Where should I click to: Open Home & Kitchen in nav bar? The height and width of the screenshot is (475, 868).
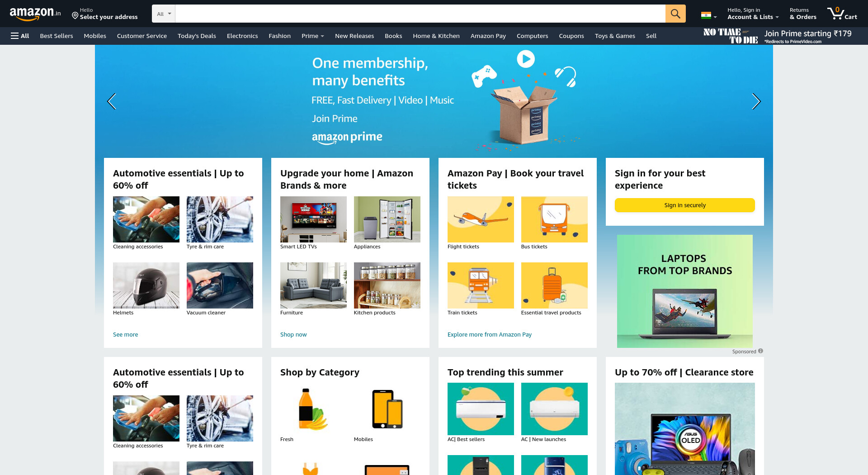(436, 36)
